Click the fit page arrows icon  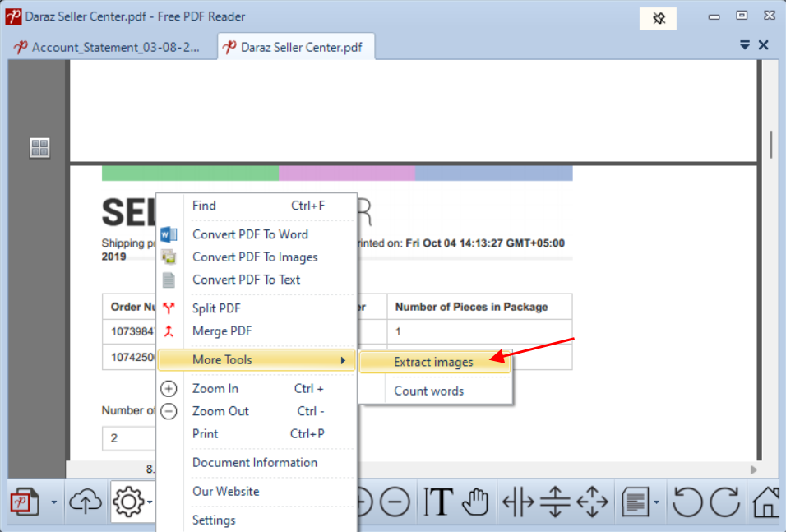click(x=592, y=502)
